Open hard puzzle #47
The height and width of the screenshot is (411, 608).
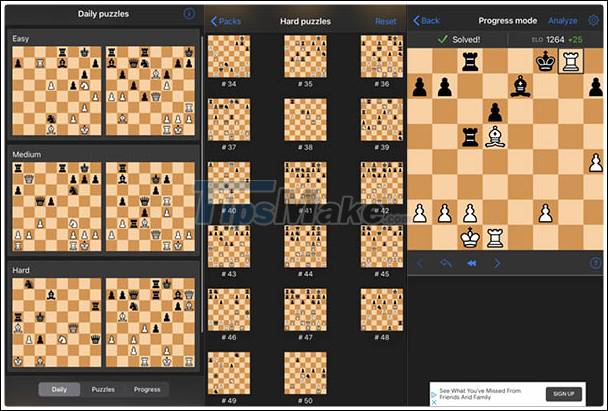[306, 310]
